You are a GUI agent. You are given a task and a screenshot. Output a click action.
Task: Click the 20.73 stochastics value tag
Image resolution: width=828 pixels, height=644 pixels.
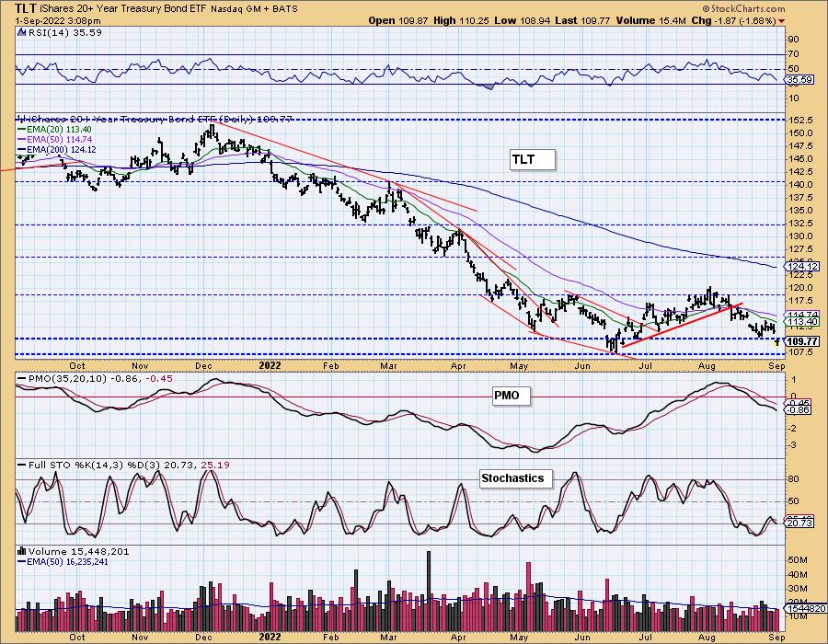pyautogui.click(x=799, y=523)
